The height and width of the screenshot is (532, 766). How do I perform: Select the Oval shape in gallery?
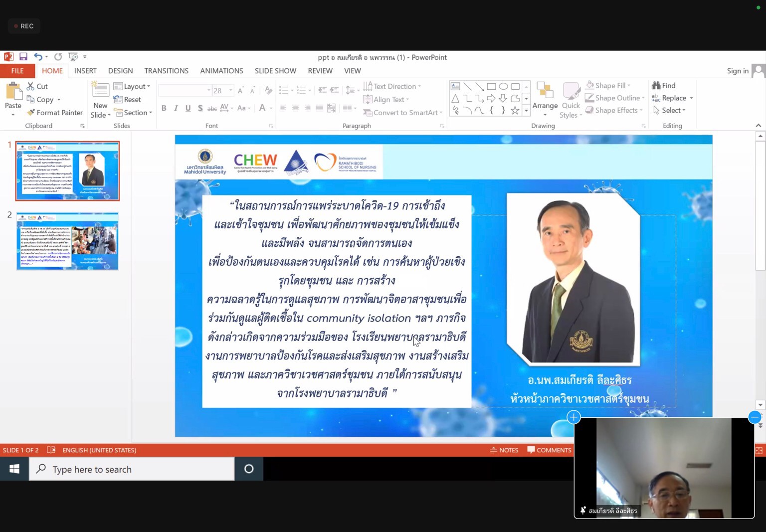[503, 86]
